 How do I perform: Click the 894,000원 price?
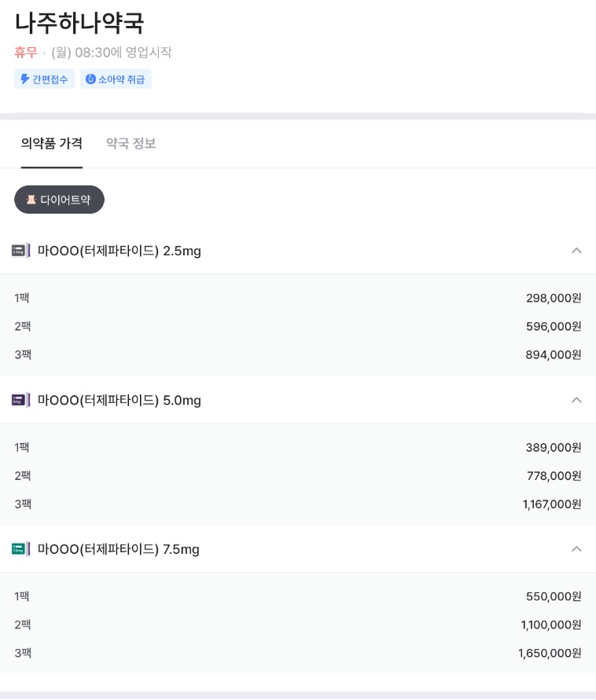[554, 355]
